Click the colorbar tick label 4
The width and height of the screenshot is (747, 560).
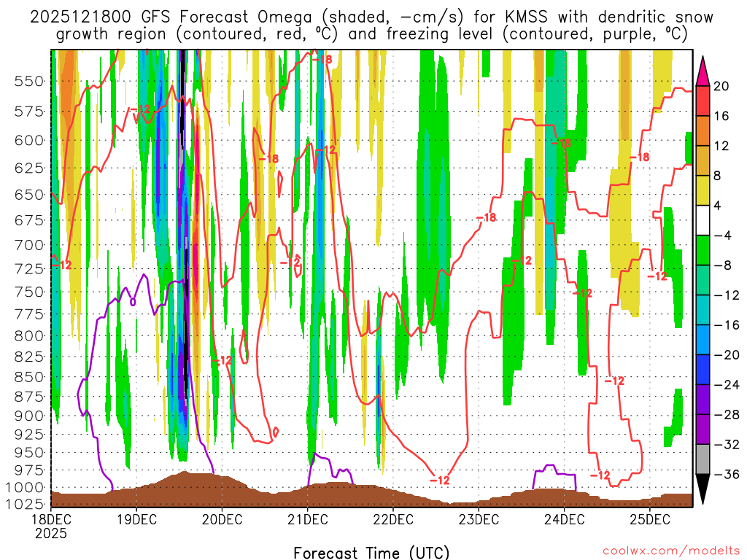click(x=718, y=206)
